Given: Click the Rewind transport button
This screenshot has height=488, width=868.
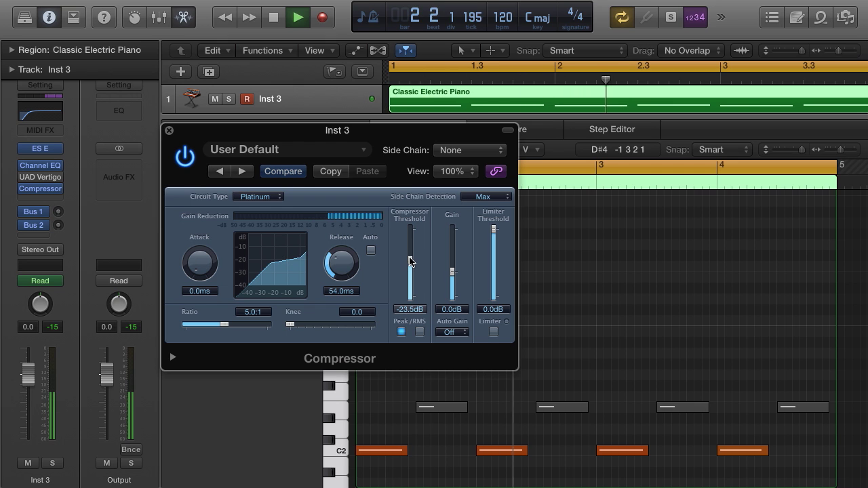Looking at the screenshot, I should tap(224, 18).
